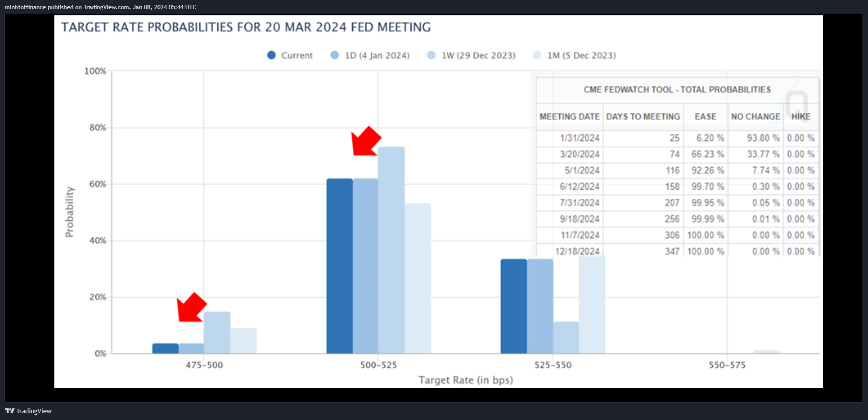868x420 pixels.
Task: Click the 'Target Rate (in bps)' axis title
Action: [x=466, y=380]
